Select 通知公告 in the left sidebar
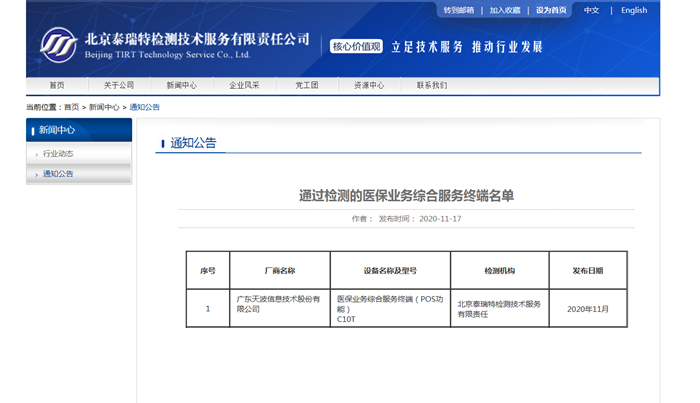The height and width of the screenshot is (403, 700). pos(58,174)
